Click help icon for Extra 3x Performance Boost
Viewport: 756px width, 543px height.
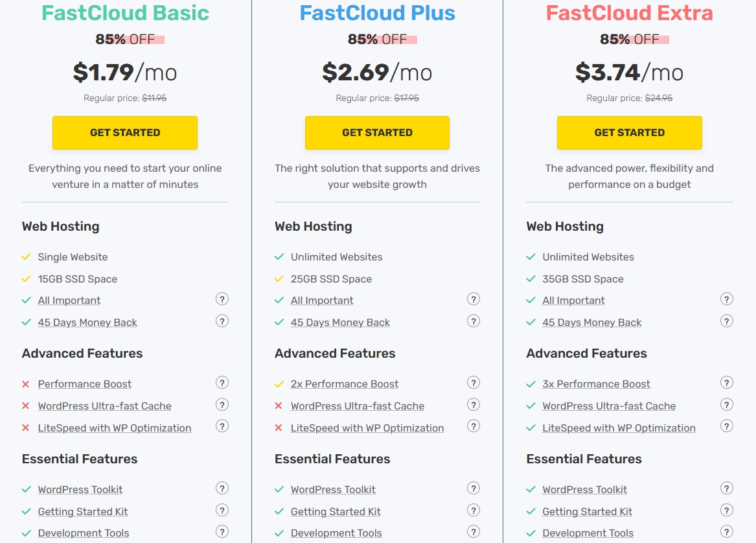727,383
